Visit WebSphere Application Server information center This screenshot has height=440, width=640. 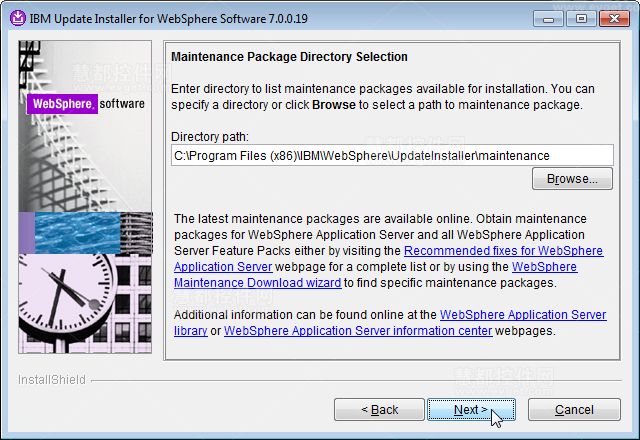coord(358,331)
